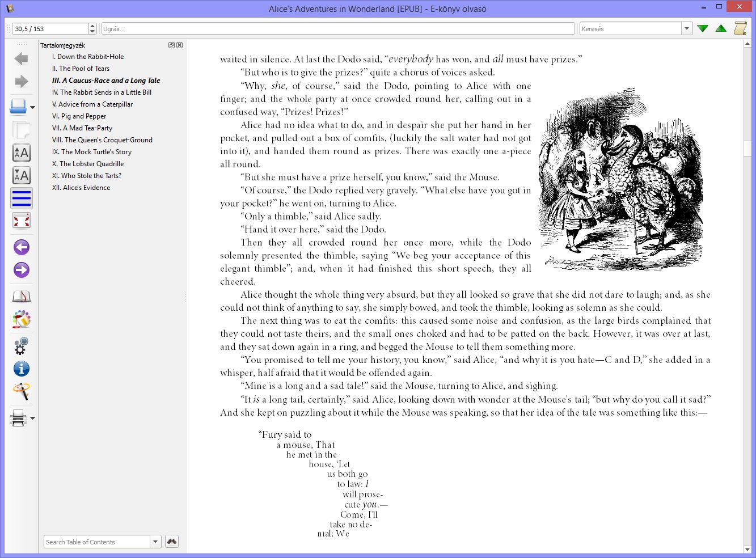Click the Keresés search field
Viewport: 756px width, 558px height.
pyautogui.click(x=630, y=28)
